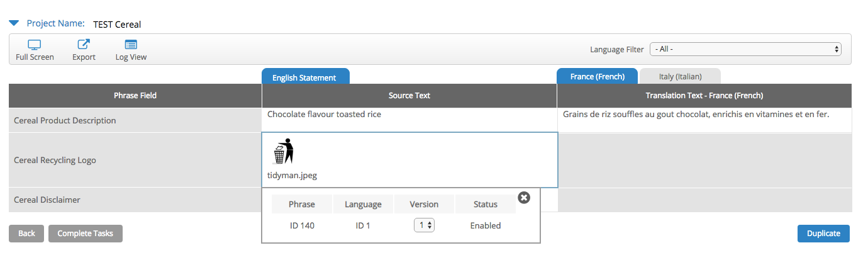Close the phrase details popup

[x=524, y=198]
